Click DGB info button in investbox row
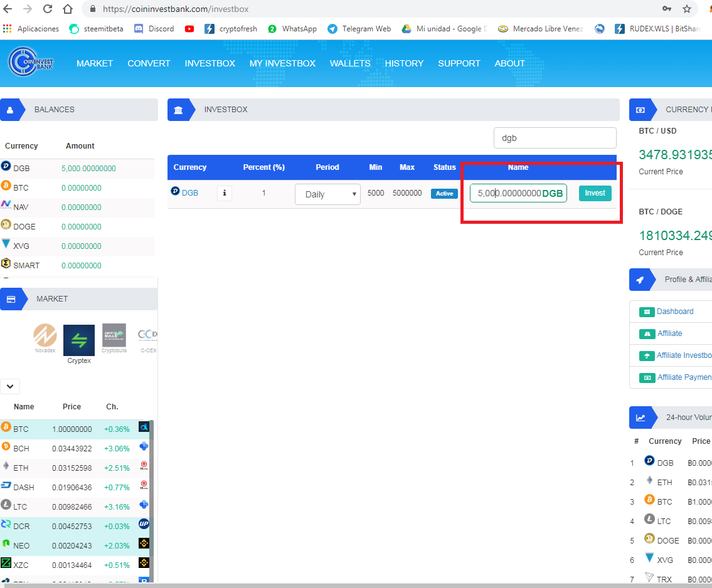 coord(225,193)
